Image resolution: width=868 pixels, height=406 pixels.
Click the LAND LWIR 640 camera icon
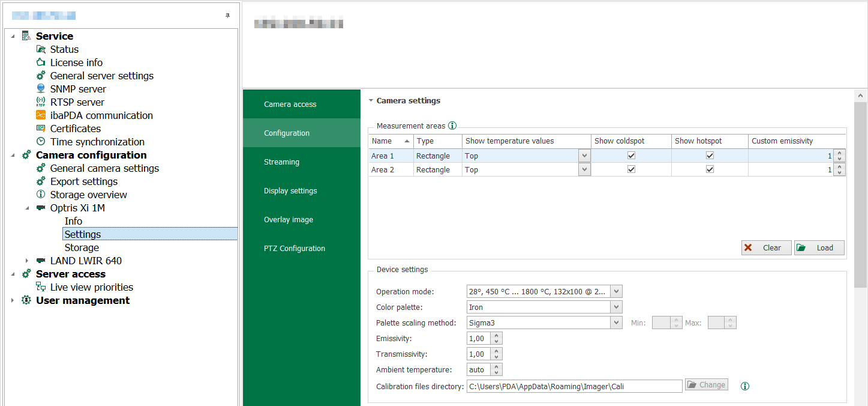pyautogui.click(x=41, y=261)
